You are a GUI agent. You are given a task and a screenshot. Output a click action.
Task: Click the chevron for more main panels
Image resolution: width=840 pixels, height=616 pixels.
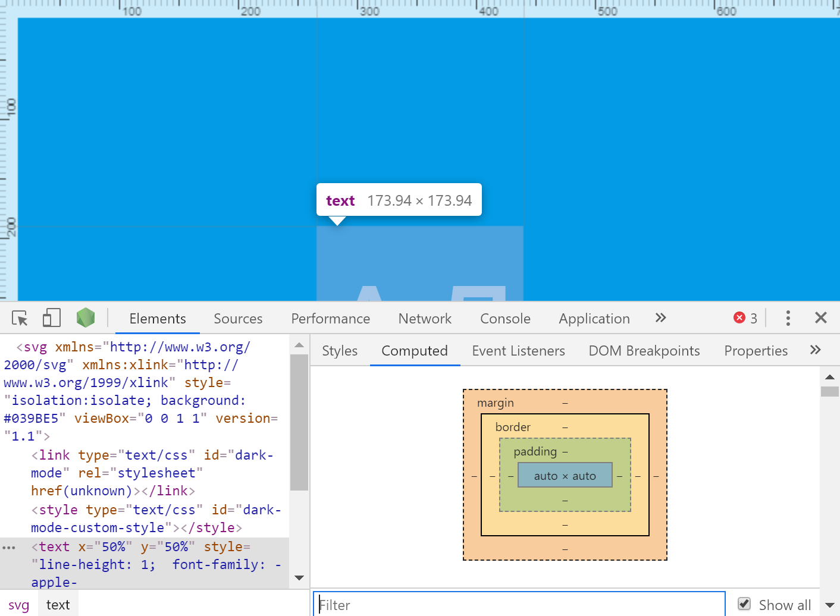pyautogui.click(x=660, y=318)
